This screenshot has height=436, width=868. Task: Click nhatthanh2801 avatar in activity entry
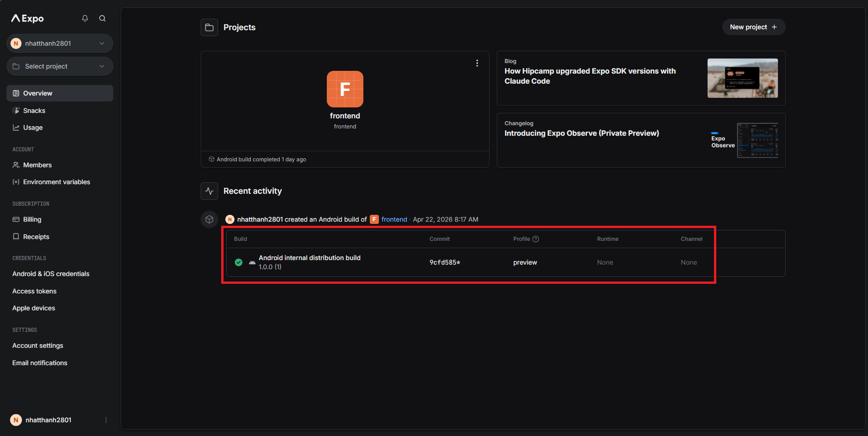(x=230, y=219)
